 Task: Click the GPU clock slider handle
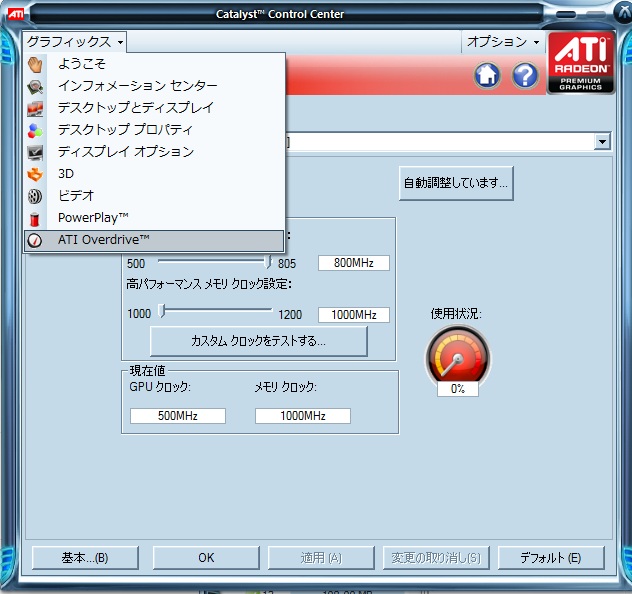pos(267,262)
